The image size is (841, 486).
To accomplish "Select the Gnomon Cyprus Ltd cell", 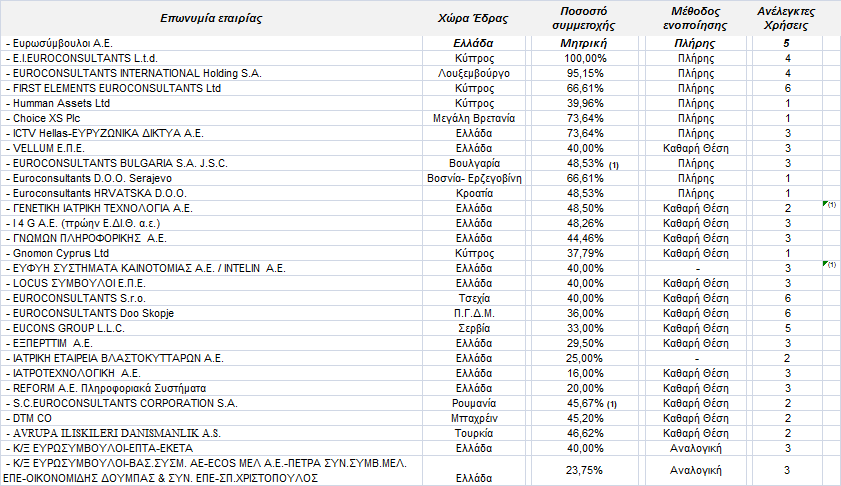I will 211,254.
